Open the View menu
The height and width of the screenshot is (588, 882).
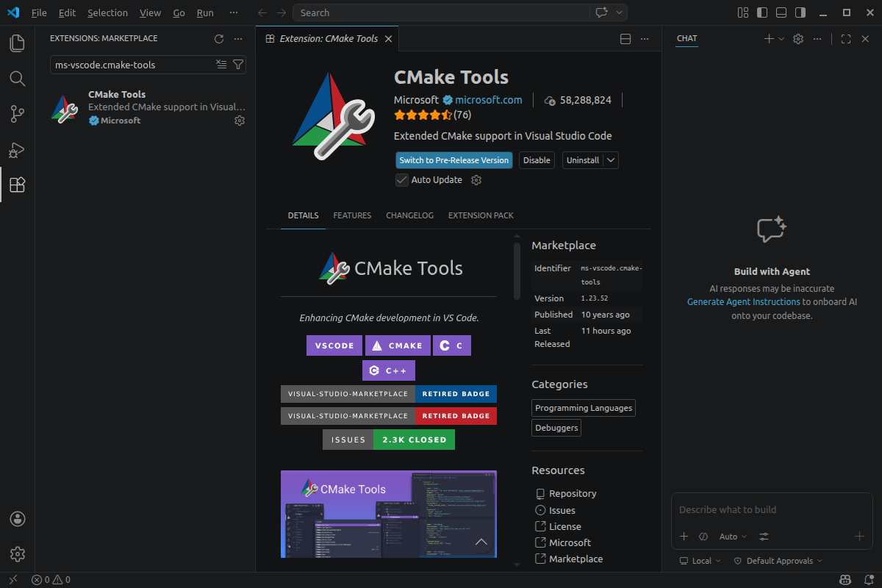tap(150, 12)
